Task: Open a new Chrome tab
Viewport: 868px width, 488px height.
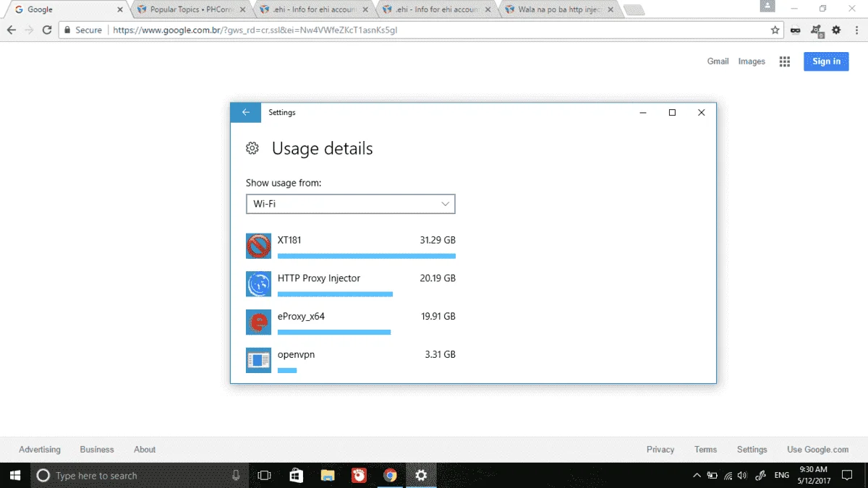Action: tap(634, 10)
